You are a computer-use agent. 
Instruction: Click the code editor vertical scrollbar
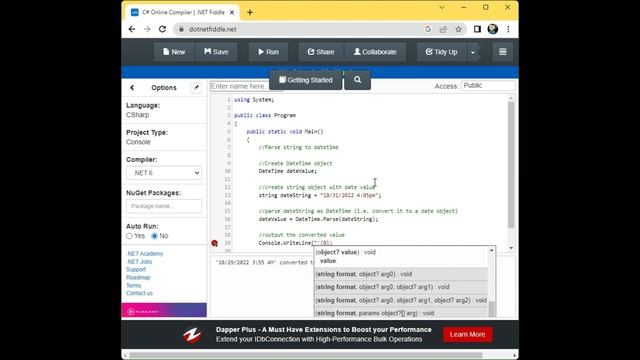(x=511, y=165)
